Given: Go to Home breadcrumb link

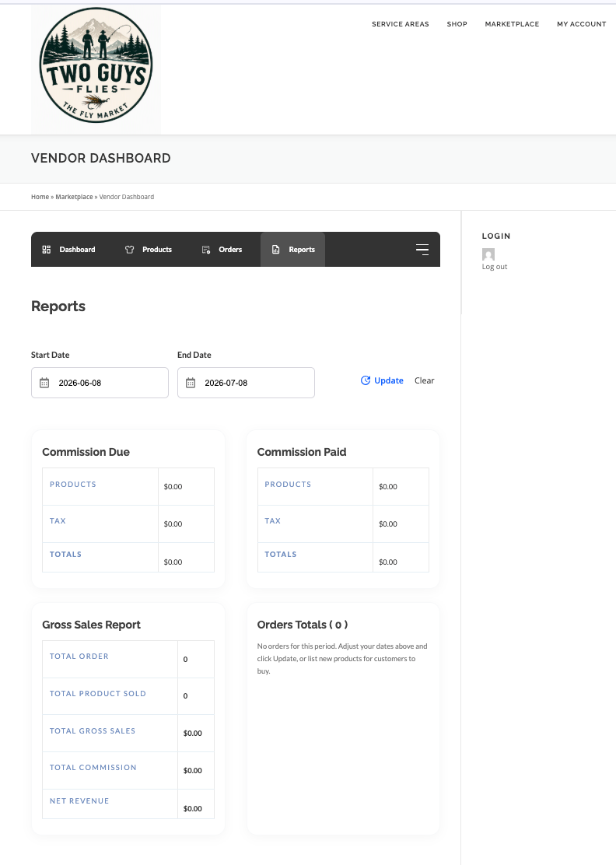Looking at the screenshot, I should [40, 197].
